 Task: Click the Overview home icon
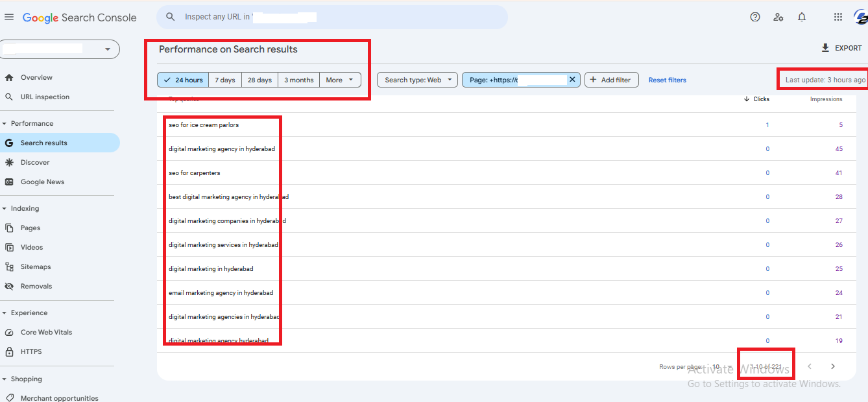coord(9,77)
